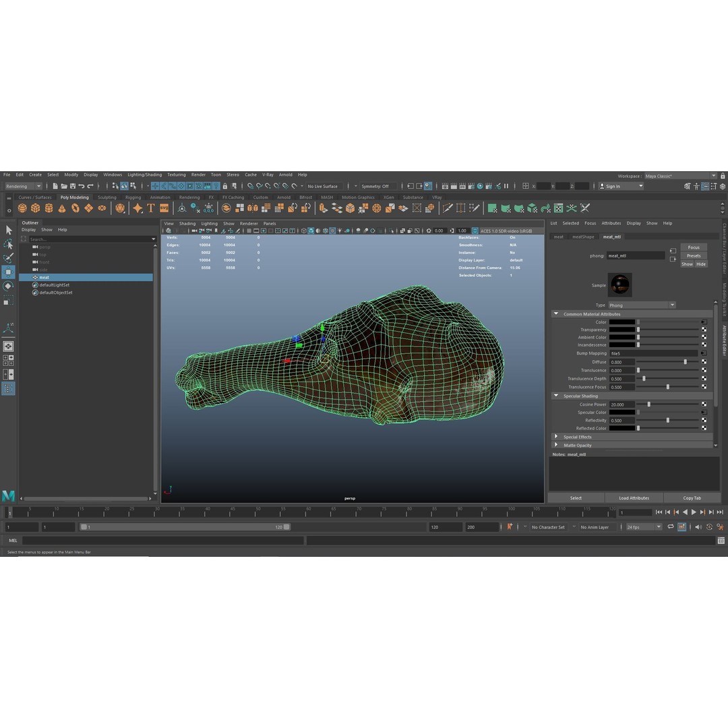Screen dimensions: 728x728
Task: Click the Focus button in Attribute Editor
Action: point(694,247)
